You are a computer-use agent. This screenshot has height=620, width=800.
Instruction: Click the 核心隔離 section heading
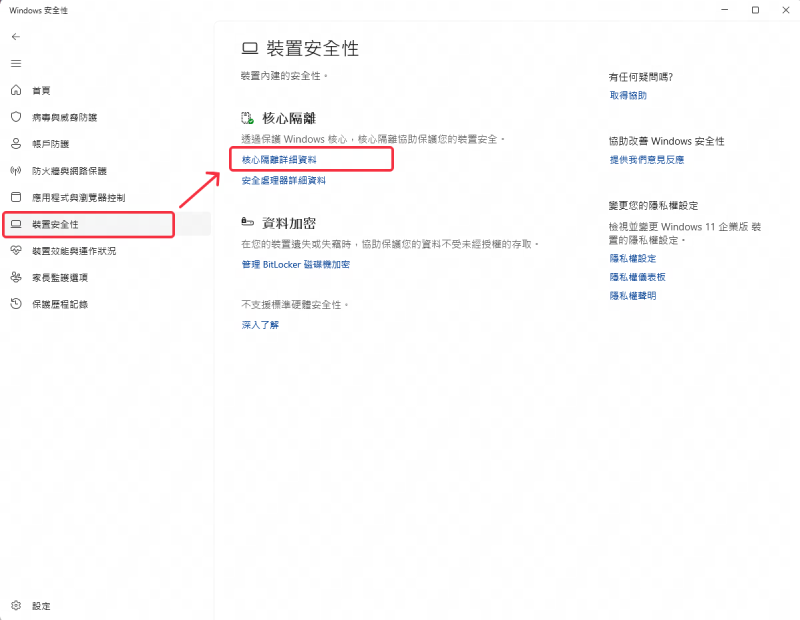(289, 118)
